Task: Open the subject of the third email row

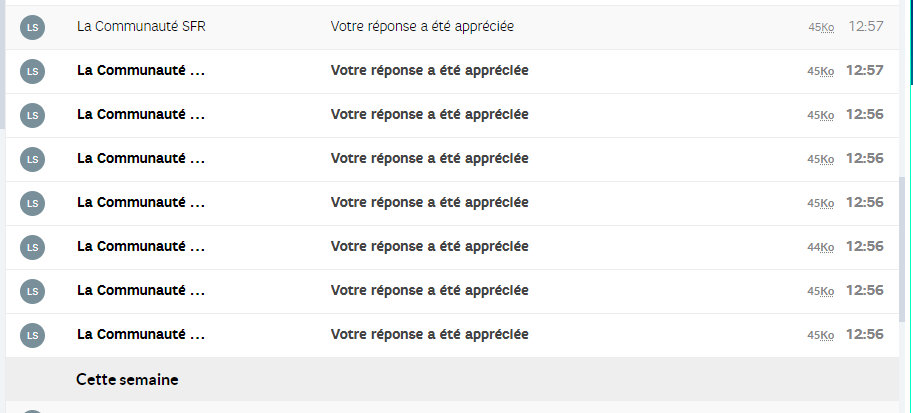Action: pos(429,114)
